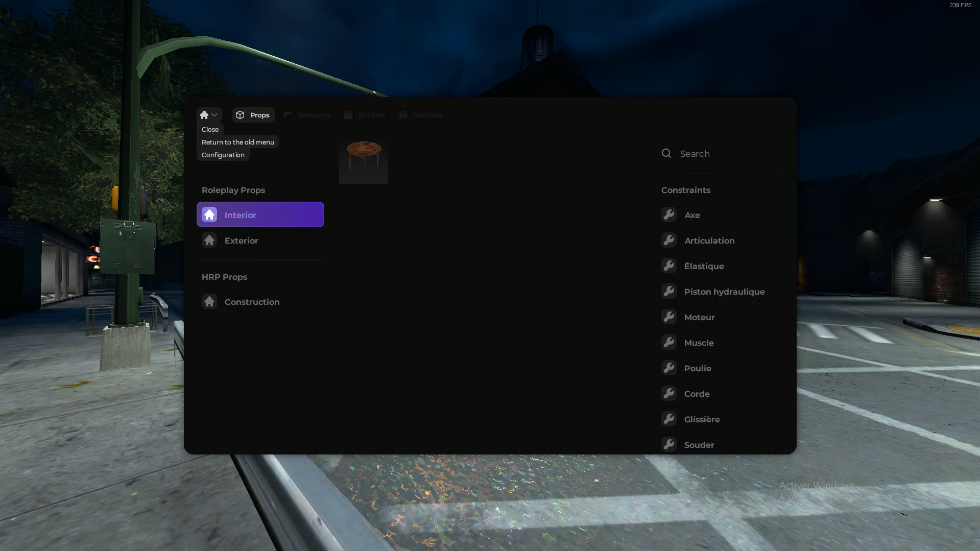Switch to the Props tab

[x=253, y=115]
